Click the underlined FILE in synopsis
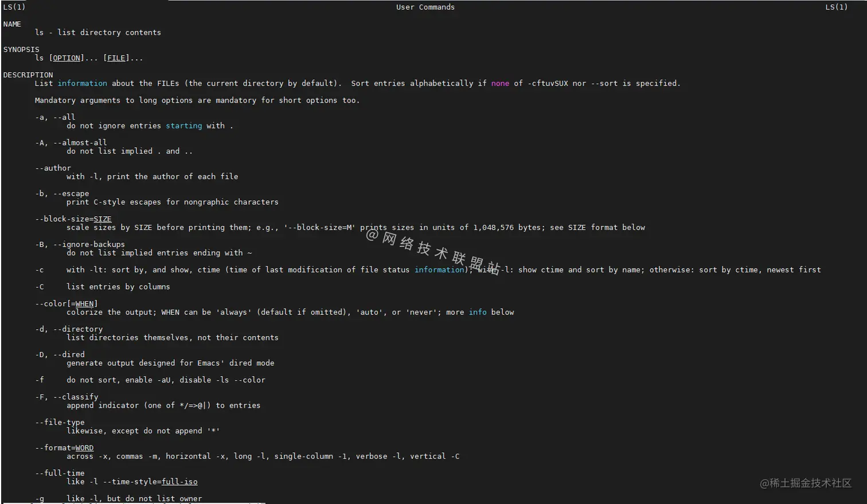This screenshot has height=504, width=867. click(x=116, y=58)
